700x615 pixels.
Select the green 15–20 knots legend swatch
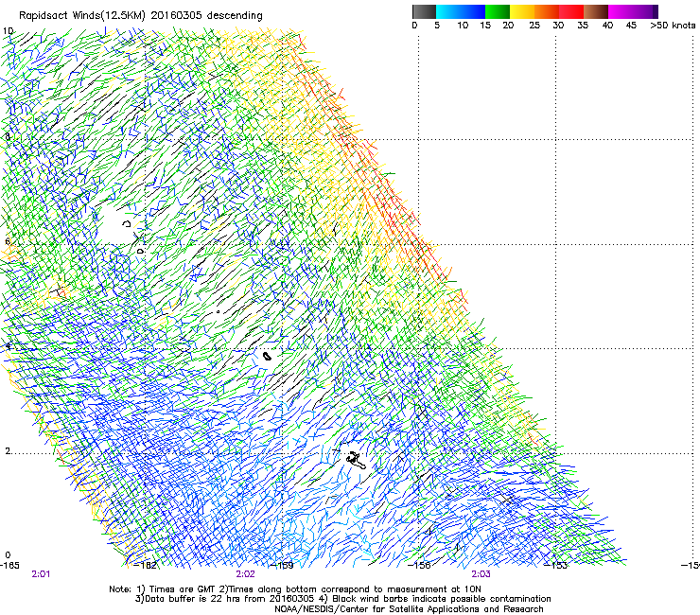click(x=498, y=11)
